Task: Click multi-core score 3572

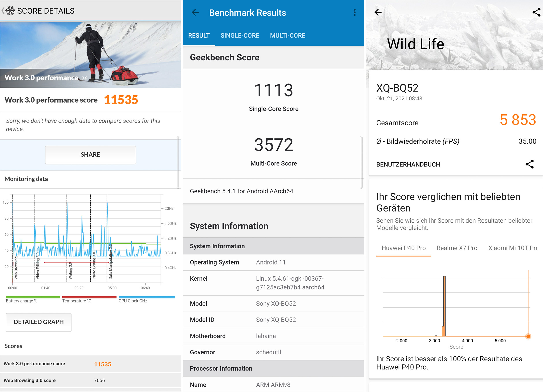Action: tap(274, 145)
